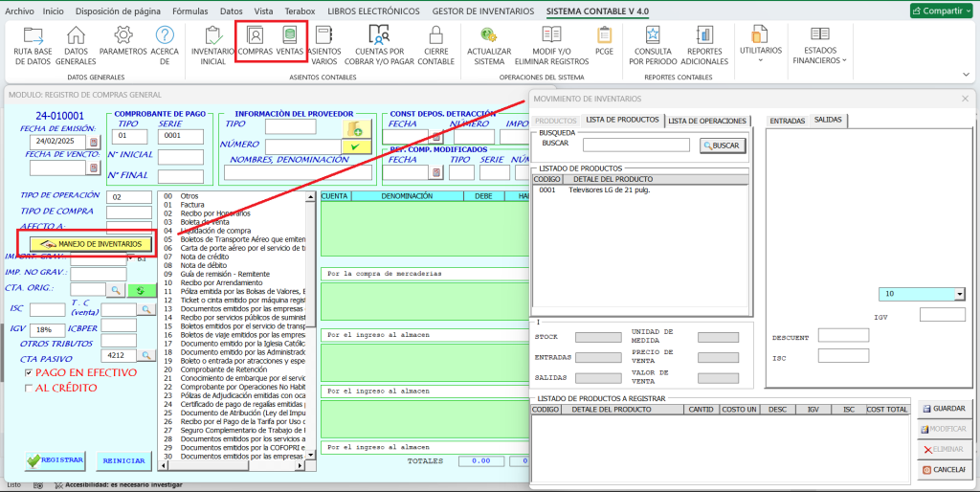The height and width of the screenshot is (492, 980).
Task: Click calendar icon in Const Depos. Detracción
Action: [x=436, y=136]
